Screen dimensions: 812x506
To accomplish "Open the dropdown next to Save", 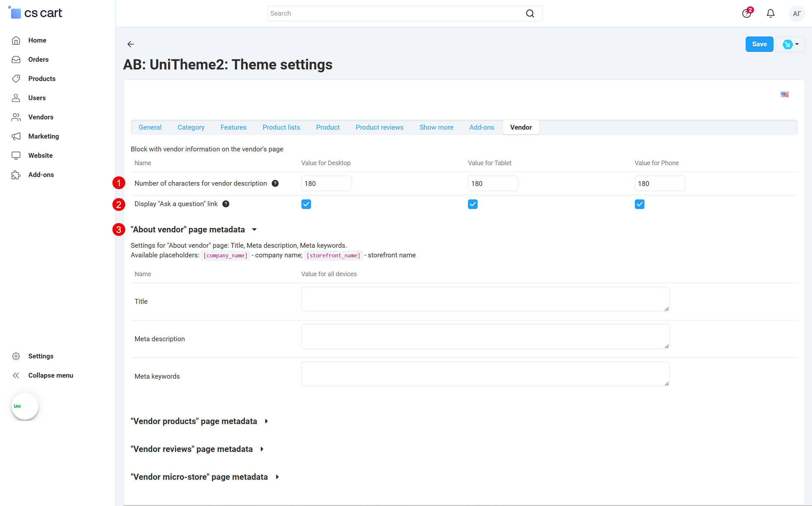I will coord(791,44).
